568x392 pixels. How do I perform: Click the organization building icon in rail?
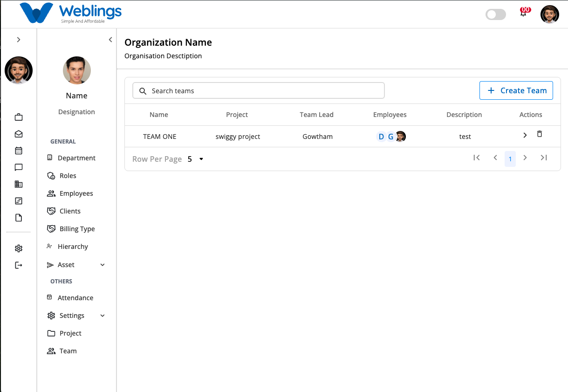pos(19,184)
